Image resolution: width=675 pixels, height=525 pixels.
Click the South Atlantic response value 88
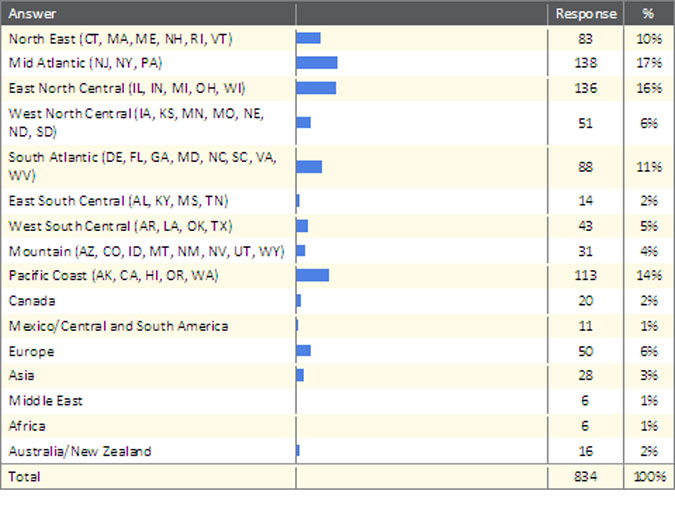[x=585, y=167]
